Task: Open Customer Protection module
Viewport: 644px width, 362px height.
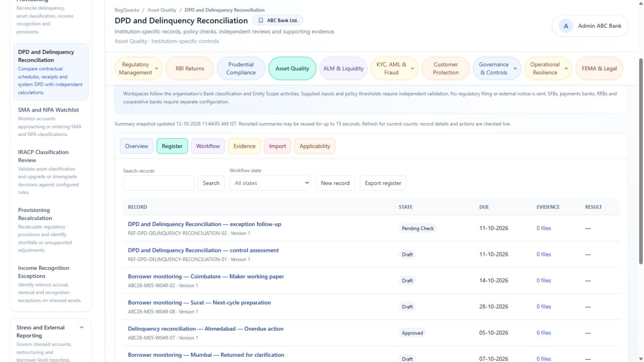Action: [446, 69]
